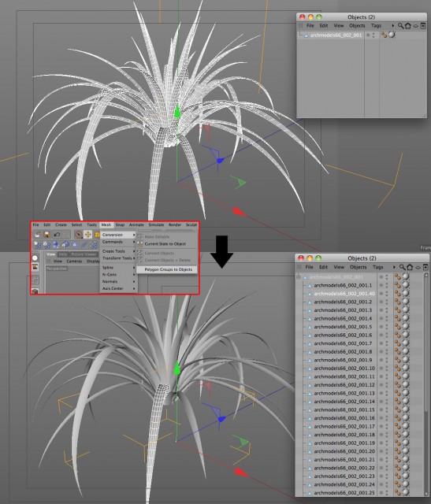
Task: Open the Mesh menu in main menu bar
Action: point(106,224)
